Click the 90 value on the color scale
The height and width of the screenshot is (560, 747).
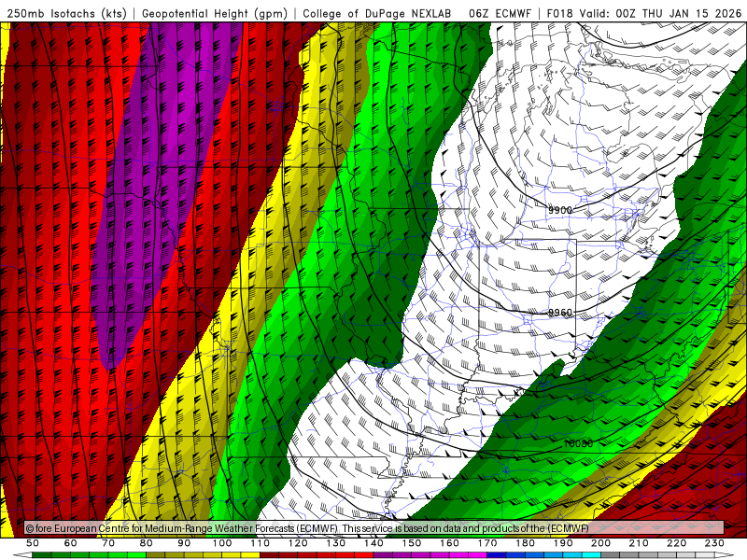click(184, 543)
